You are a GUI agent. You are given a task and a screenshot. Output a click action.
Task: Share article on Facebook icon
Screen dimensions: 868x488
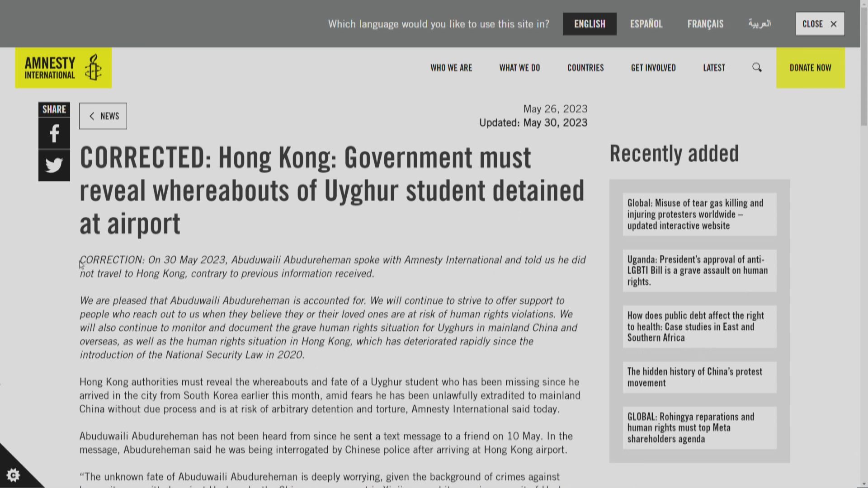[54, 134]
